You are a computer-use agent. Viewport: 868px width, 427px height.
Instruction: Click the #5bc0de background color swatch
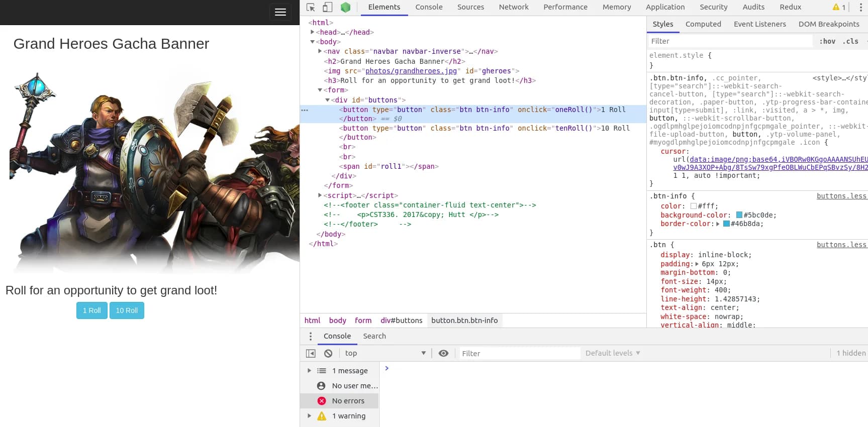739,215
